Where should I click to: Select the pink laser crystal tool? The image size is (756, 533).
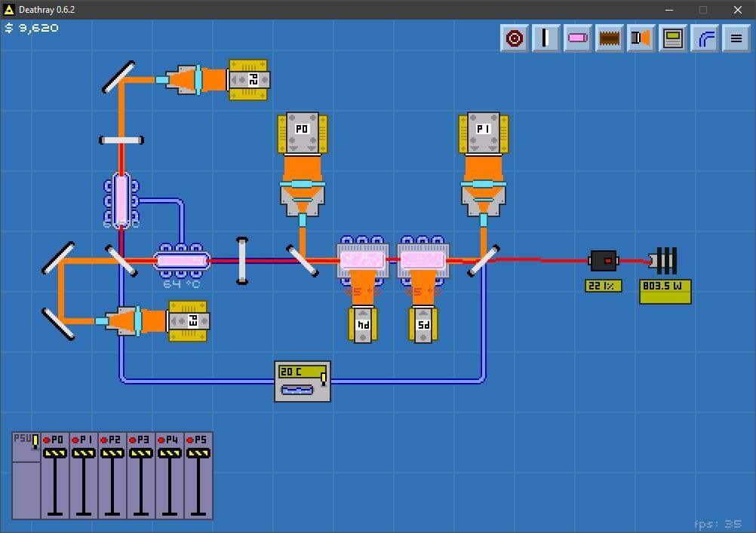click(578, 38)
